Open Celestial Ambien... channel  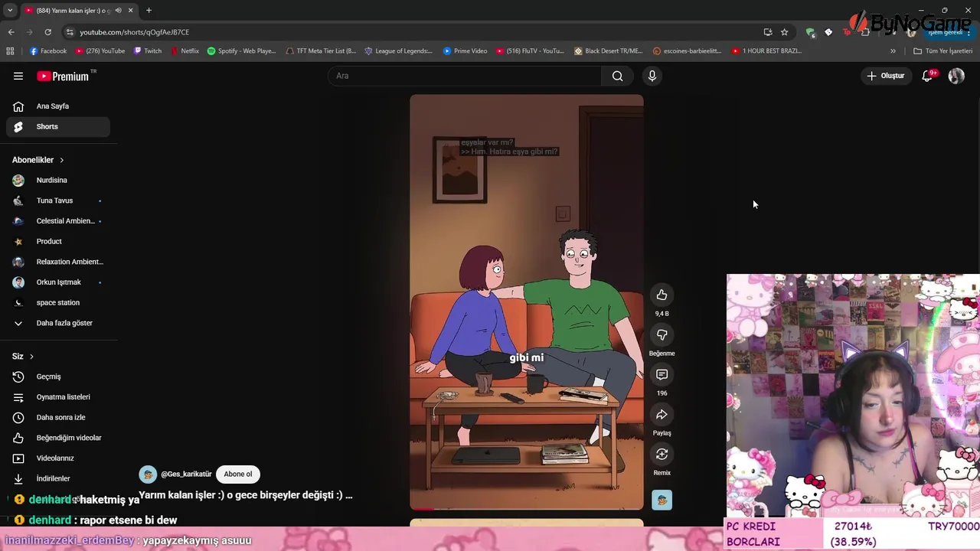click(58, 221)
